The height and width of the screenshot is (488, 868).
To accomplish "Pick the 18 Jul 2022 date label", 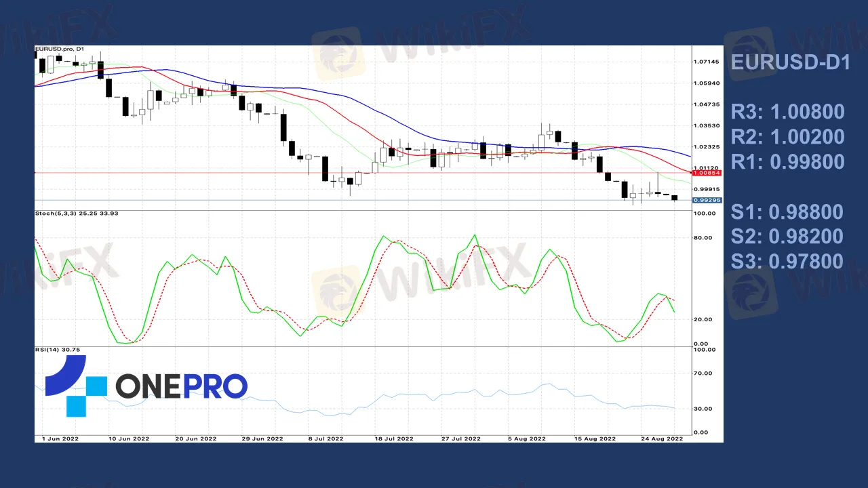I will (x=395, y=439).
